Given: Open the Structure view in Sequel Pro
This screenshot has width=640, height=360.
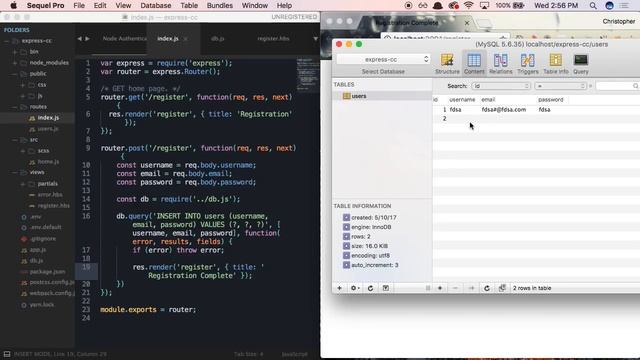Looking at the screenshot, I should (x=447, y=63).
